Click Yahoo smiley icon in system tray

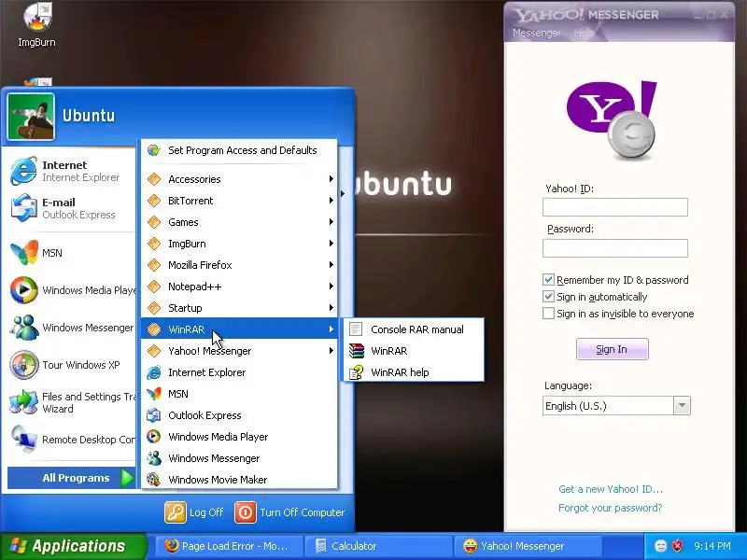coord(660,546)
